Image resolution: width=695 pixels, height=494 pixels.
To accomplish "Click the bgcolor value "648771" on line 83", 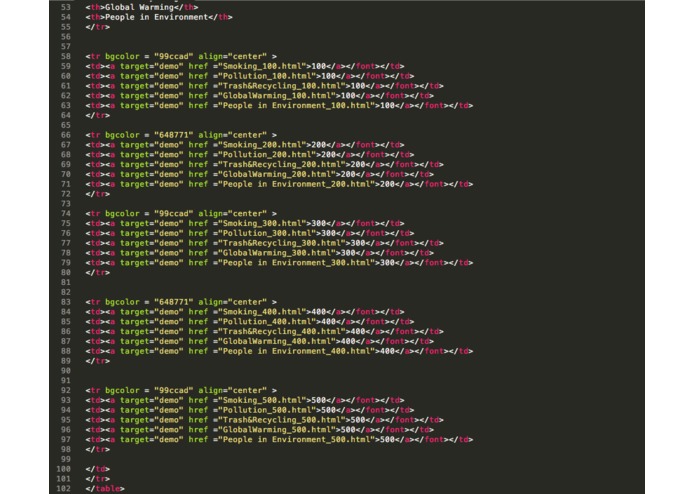I will pyautogui.click(x=173, y=302).
